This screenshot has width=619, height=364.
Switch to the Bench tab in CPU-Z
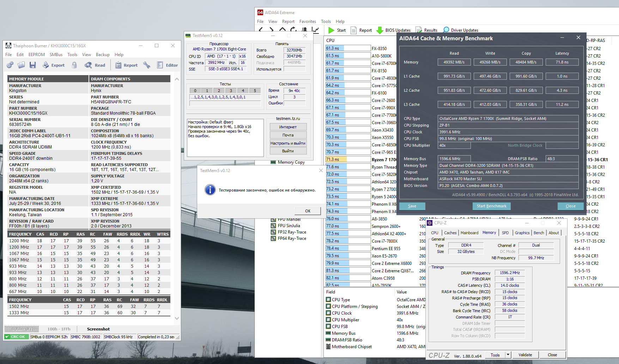click(539, 233)
